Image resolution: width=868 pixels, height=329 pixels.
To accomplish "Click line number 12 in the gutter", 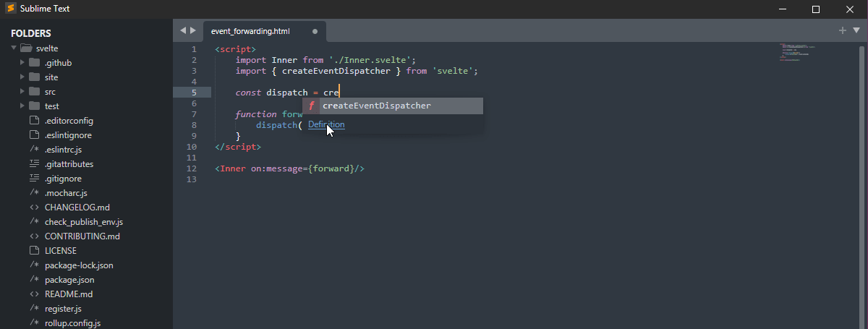I will (x=192, y=168).
